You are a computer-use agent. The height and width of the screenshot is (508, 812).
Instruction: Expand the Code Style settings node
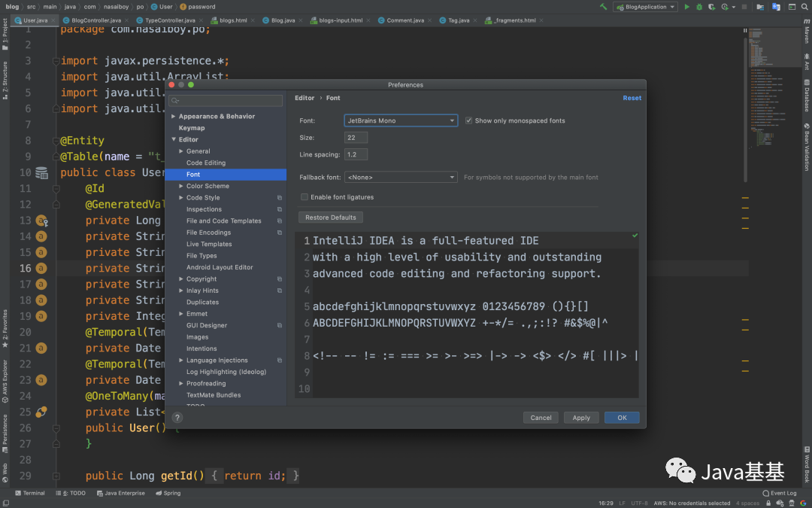point(181,197)
